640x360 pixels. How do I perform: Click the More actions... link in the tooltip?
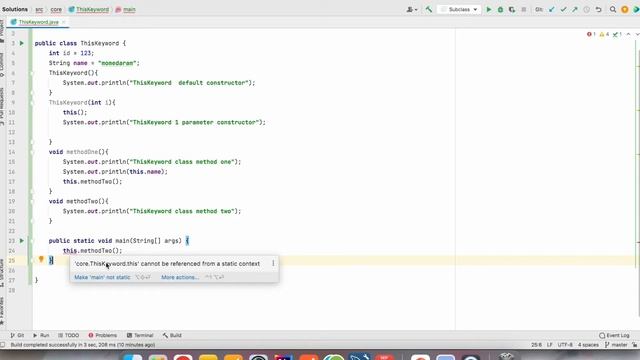180,277
